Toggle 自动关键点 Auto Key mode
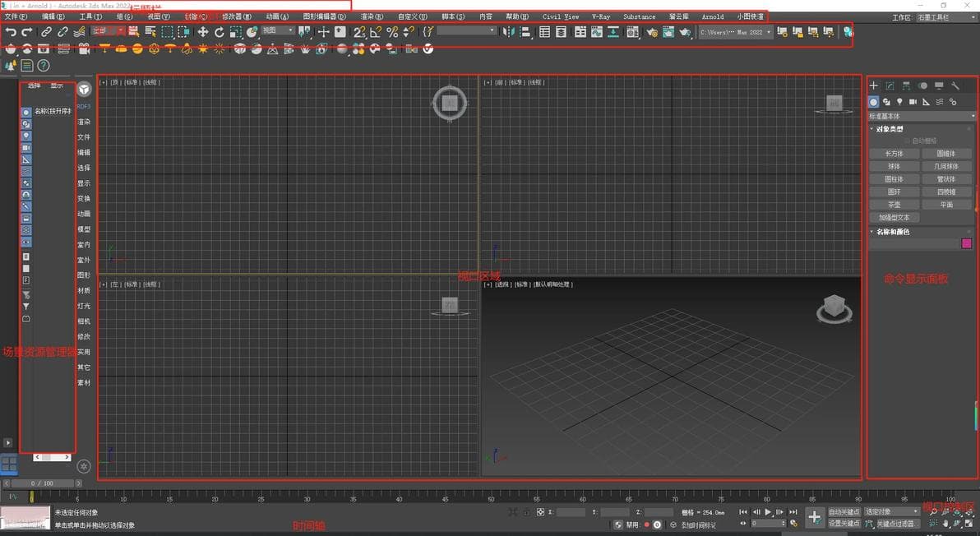The image size is (980, 536). [x=844, y=512]
